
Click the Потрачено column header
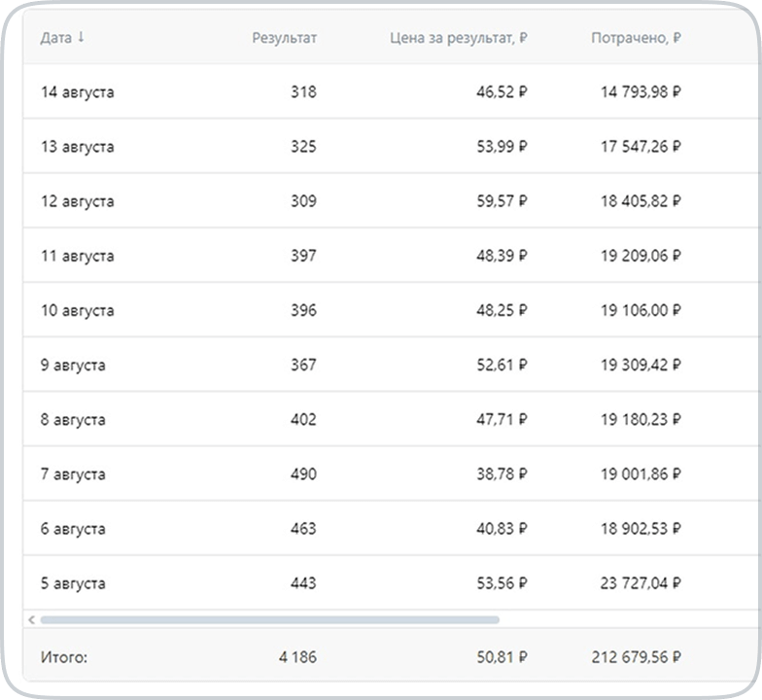tap(636, 38)
